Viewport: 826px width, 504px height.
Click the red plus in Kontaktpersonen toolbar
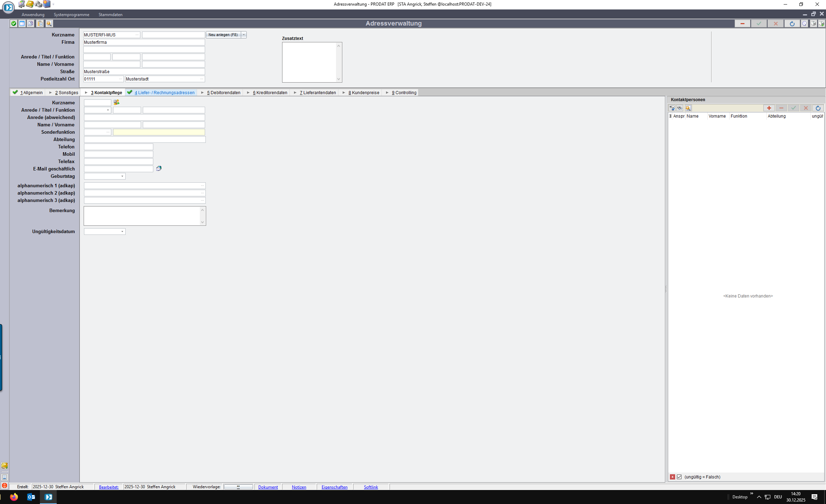pos(769,108)
